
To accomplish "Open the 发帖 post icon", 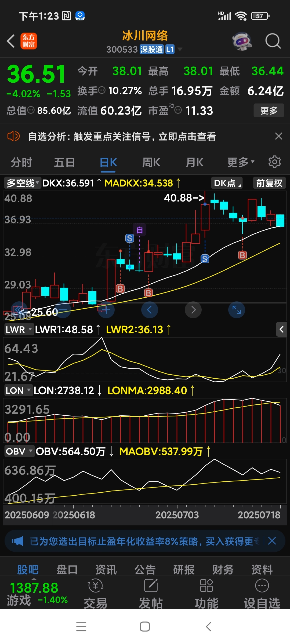I will 151,594.
